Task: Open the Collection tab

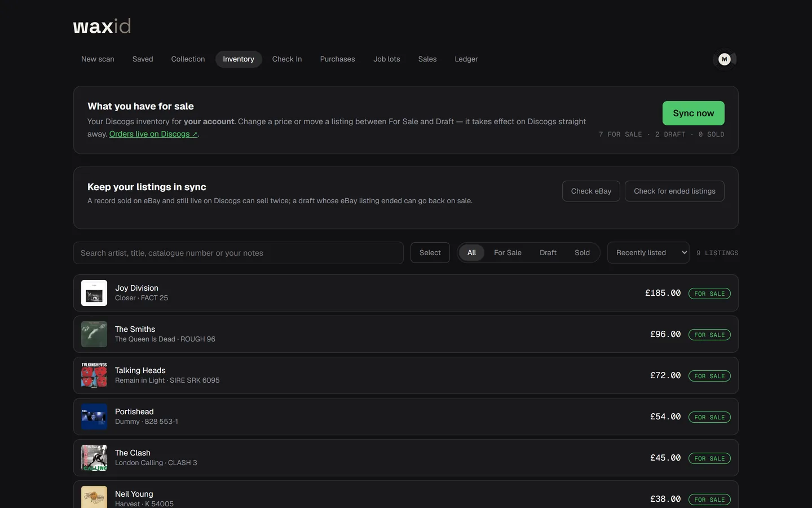Action: click(x=188, y=59)
